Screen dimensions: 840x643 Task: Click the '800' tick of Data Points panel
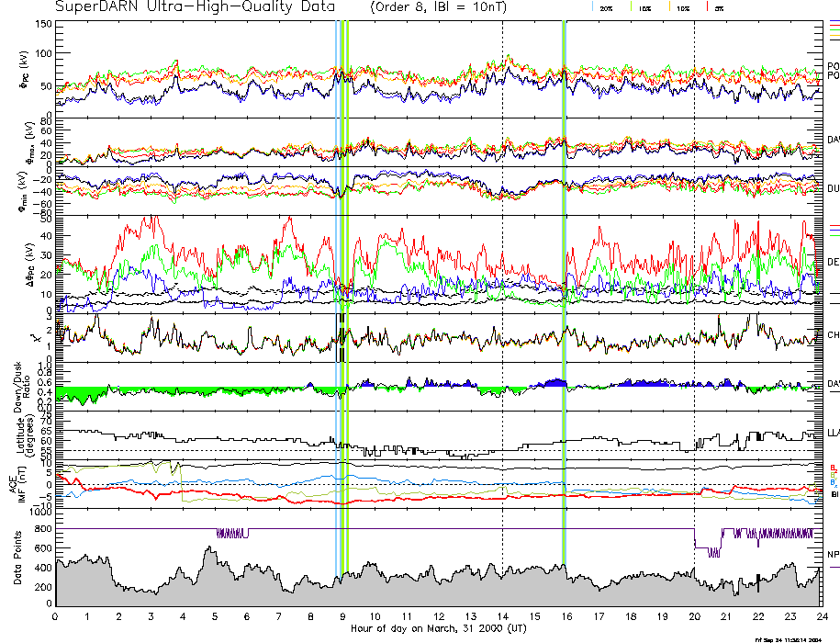click(x=44, y=529)
